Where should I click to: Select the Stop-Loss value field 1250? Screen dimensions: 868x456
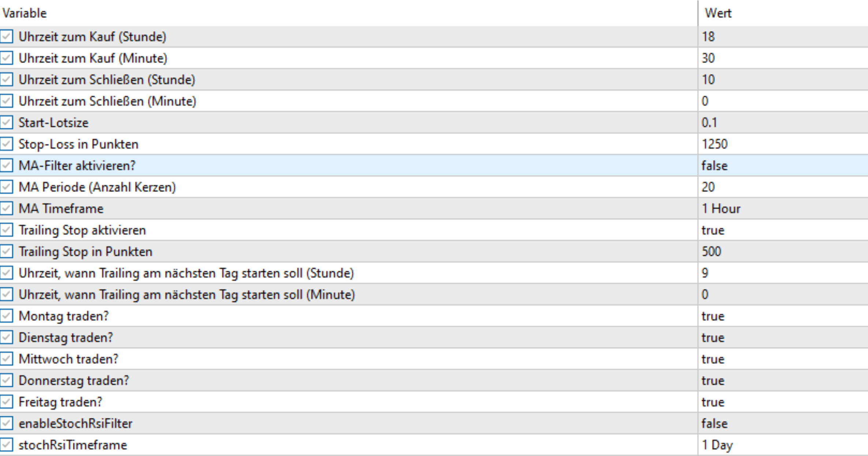714,144
